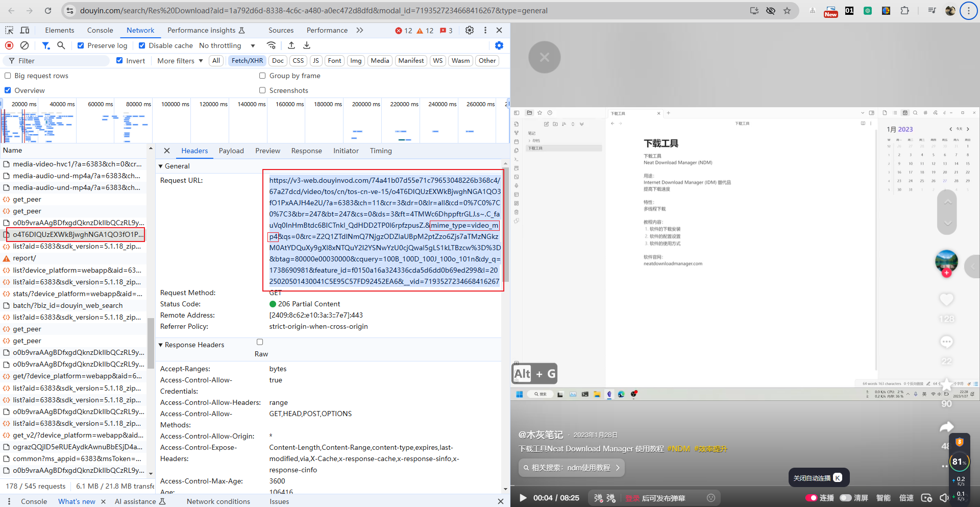Open the DevTools three-dot customize menu

click(485, 30)
